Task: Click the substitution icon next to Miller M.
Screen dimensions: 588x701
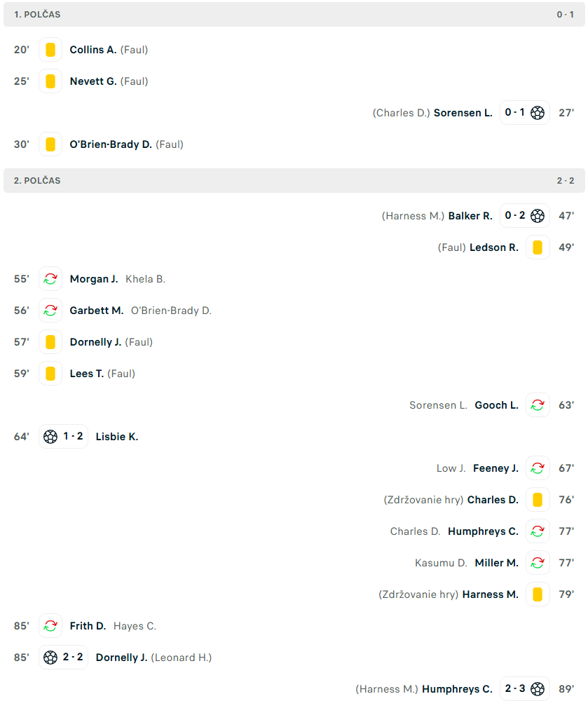Action: click(538, 563)
